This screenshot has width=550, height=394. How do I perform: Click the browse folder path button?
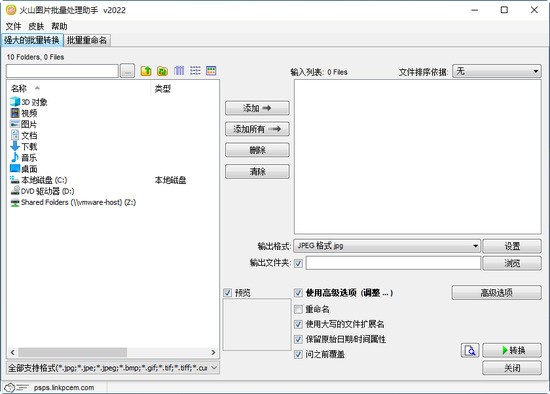(x=127, y=71)
